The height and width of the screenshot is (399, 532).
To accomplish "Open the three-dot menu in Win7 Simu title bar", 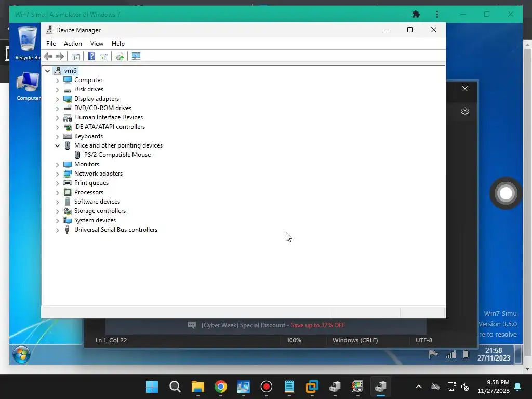I will (x=437, y=14).
